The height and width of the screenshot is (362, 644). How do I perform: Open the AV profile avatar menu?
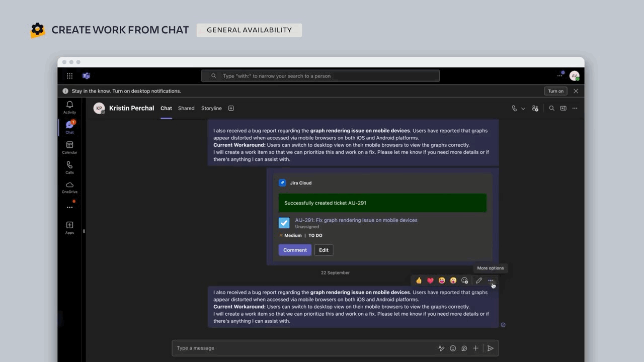[574, 76]
